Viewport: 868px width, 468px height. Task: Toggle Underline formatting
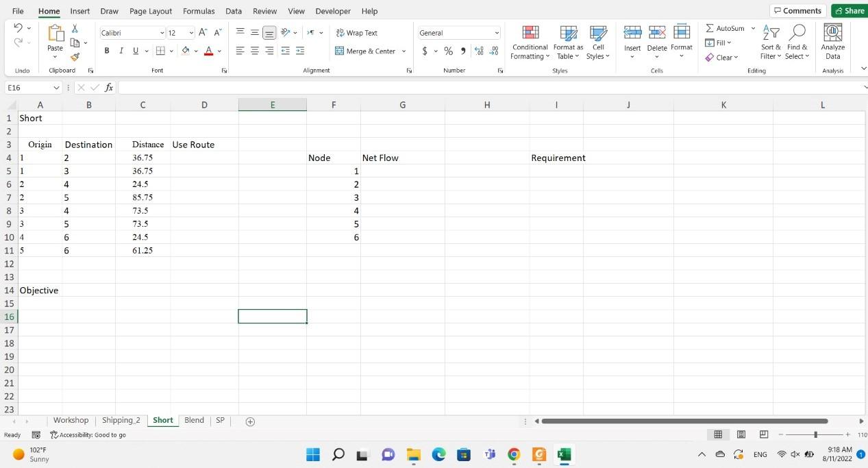tap(136, 51)
